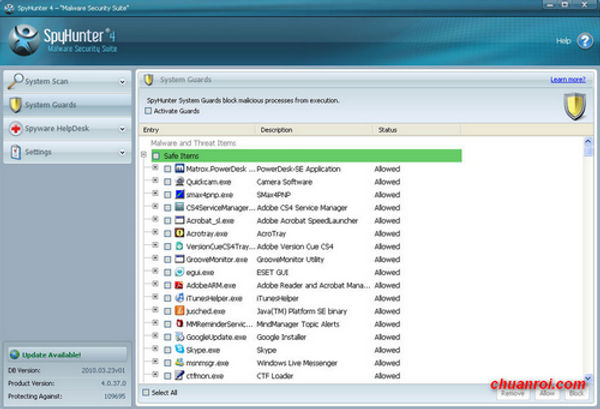
Task: Click the iTunesHelper.exe icon
Action: [179, 298]
